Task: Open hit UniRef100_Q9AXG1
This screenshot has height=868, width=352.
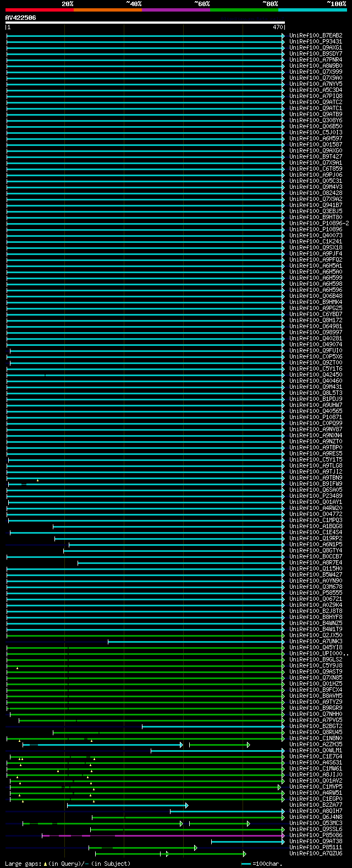Action: click(x=316, y=48)
